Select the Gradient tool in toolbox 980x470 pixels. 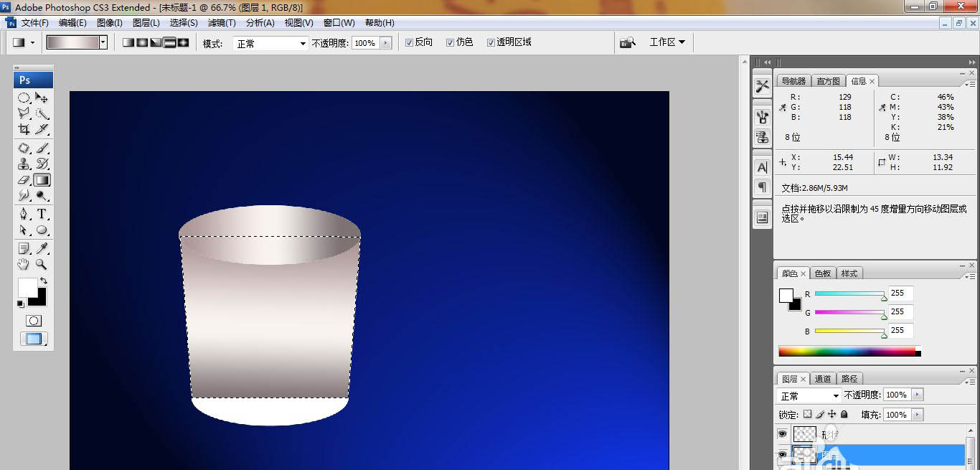pyautogui.click(x=42, y=179)
